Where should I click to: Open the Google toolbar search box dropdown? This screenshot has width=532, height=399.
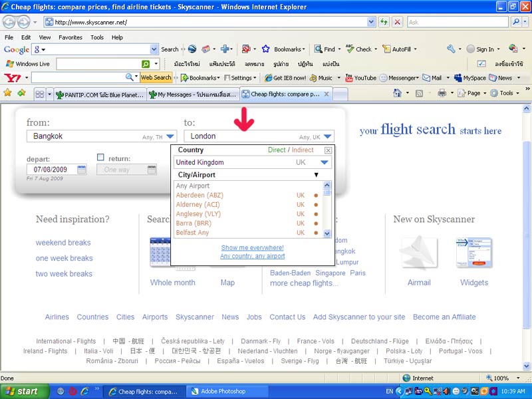coord(154,49)
